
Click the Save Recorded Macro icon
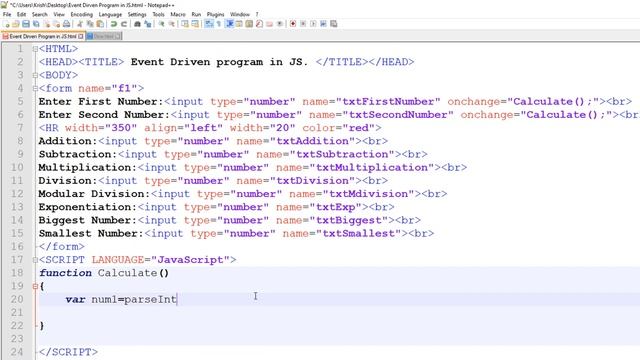(333, 24)
